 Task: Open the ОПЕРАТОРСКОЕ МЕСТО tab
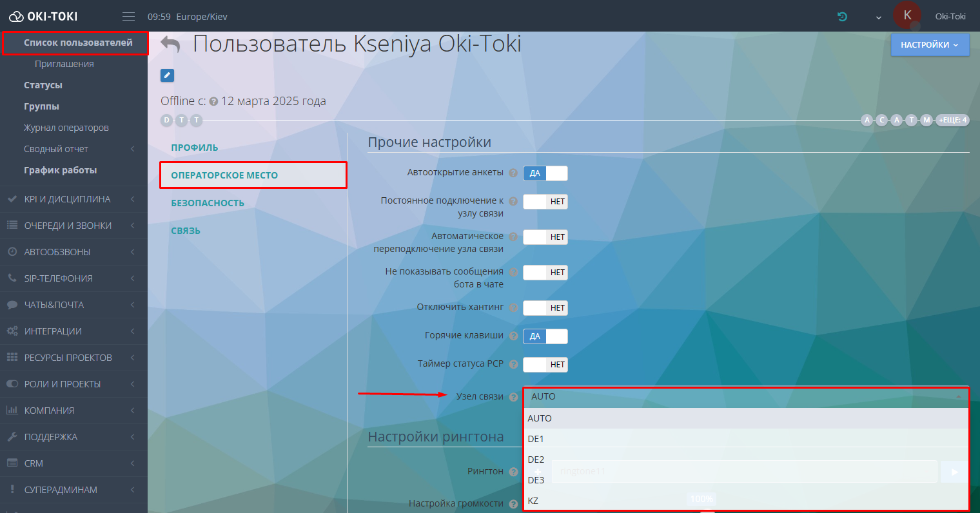[x=253, y=175]
